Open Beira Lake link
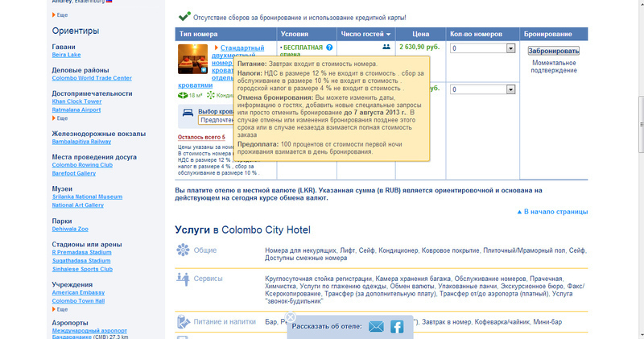The image size is (644, 339). [66, 55]
